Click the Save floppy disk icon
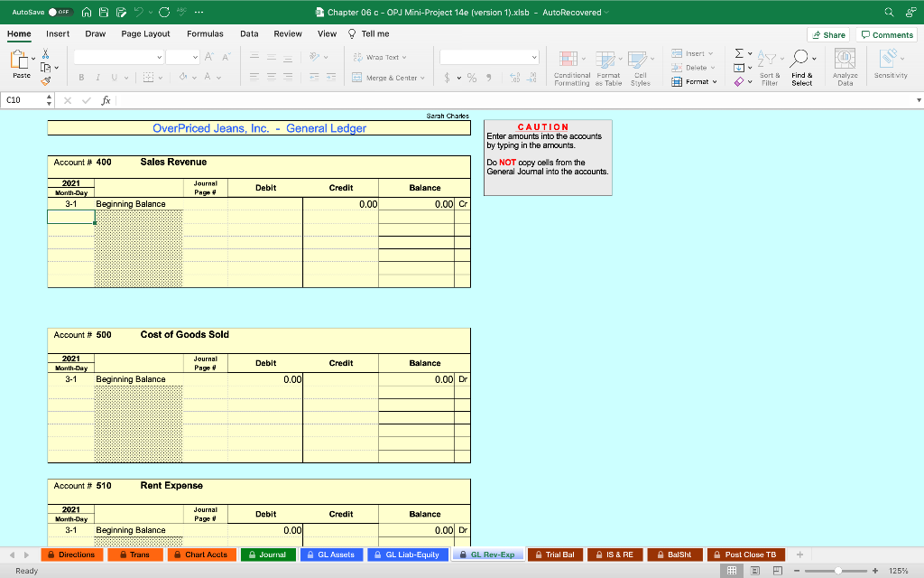Screen dimensions: 924x578 click(x=104, y=13)
